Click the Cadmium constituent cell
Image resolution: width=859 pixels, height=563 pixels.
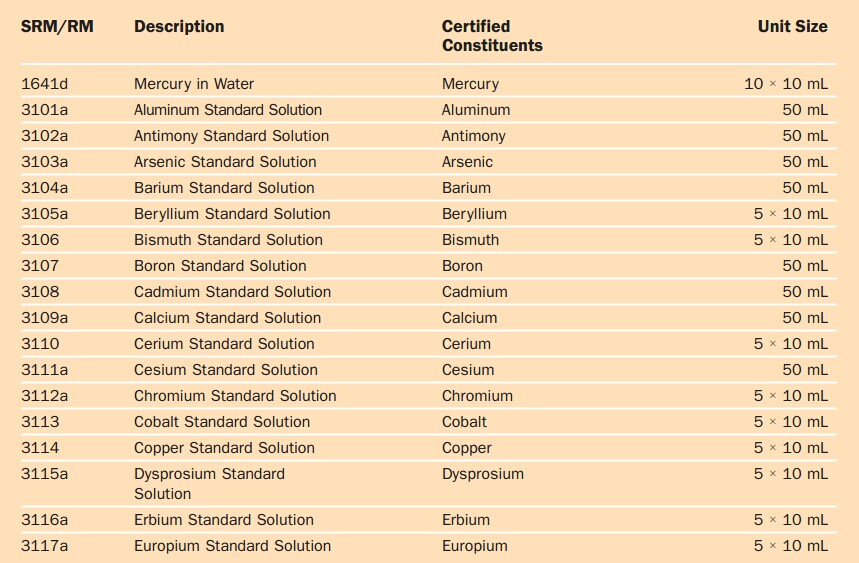pos(474,292)
